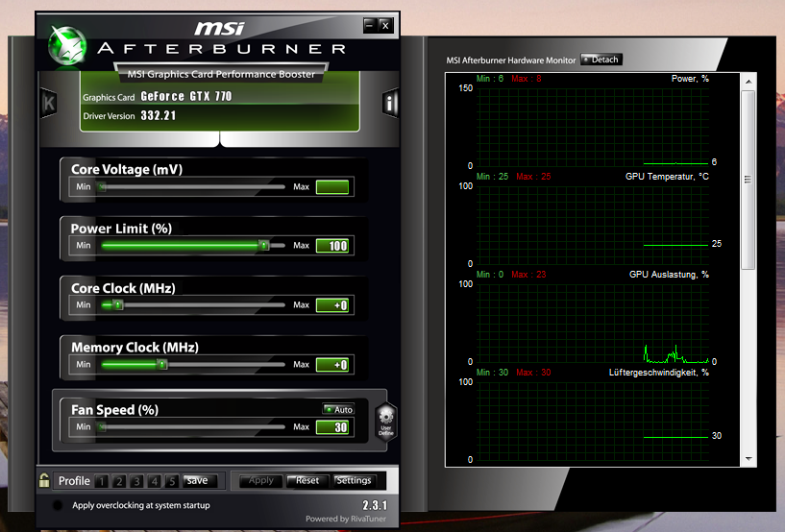
Task: Click the Core Clock value field +0
Action: coord(332,305)
